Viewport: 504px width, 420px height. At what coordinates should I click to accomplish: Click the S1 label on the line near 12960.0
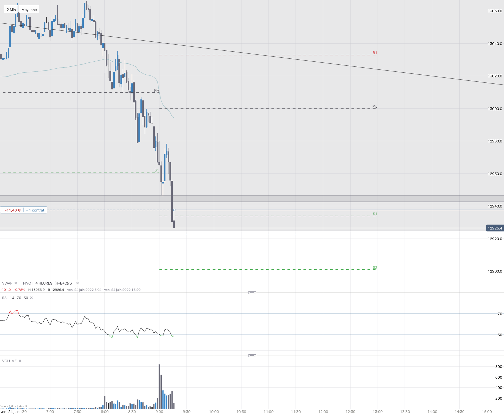pos(157,170)
